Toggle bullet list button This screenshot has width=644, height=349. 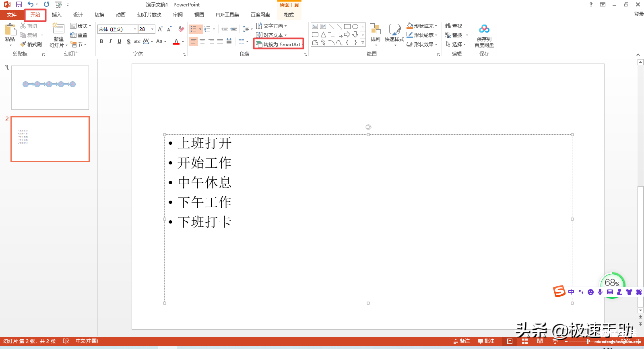[194, 29]
